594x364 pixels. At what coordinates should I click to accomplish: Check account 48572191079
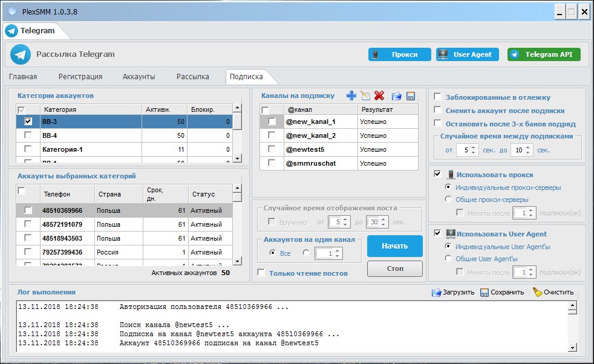coord(28,224)
